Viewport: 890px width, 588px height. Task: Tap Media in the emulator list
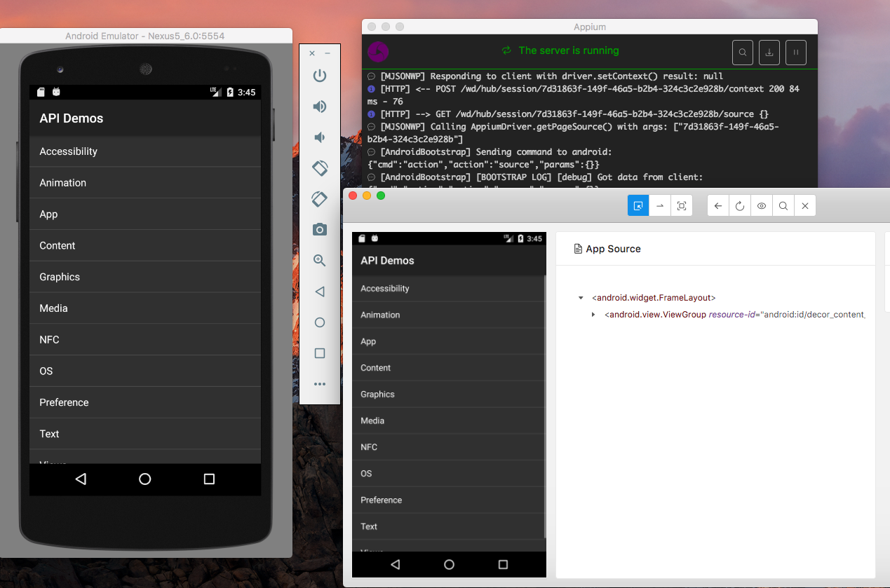point(145,308)
